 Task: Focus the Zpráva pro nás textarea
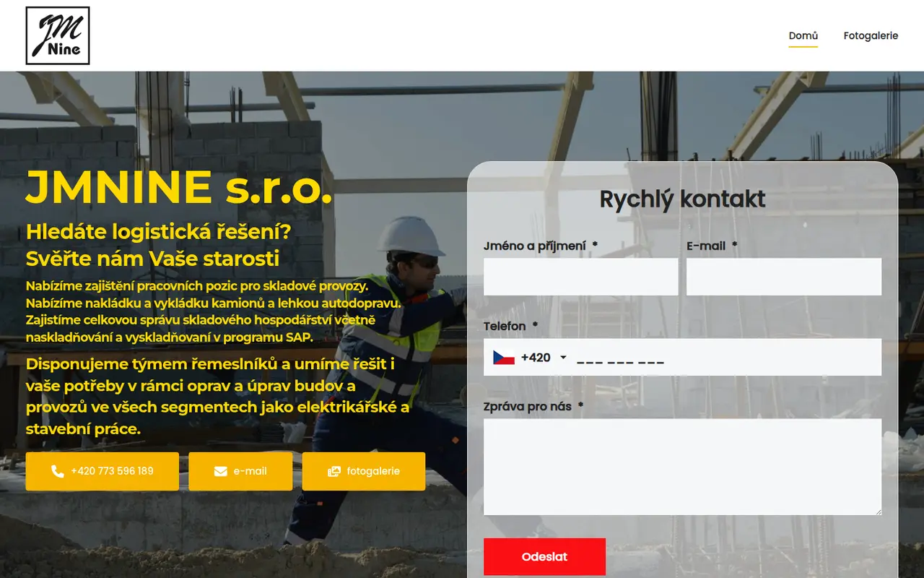(682, 467)
